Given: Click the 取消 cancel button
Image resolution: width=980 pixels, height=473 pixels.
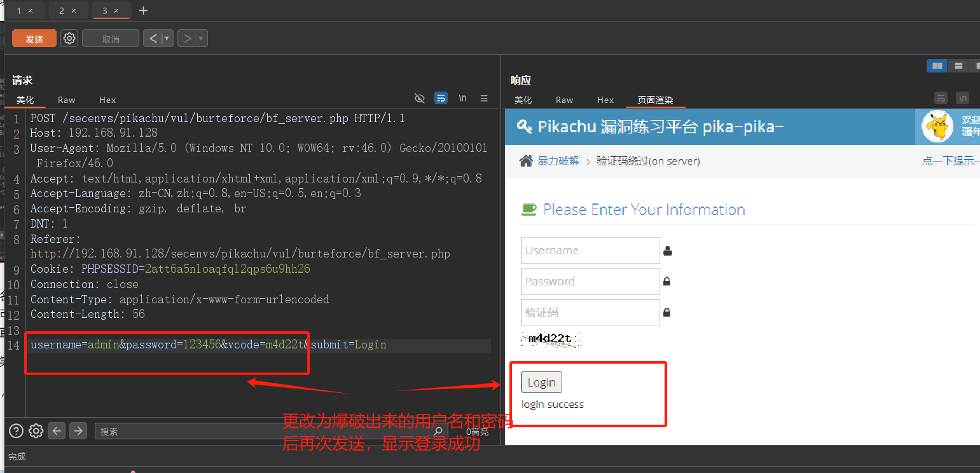Looking at the screenshot, I should [111, 39].
